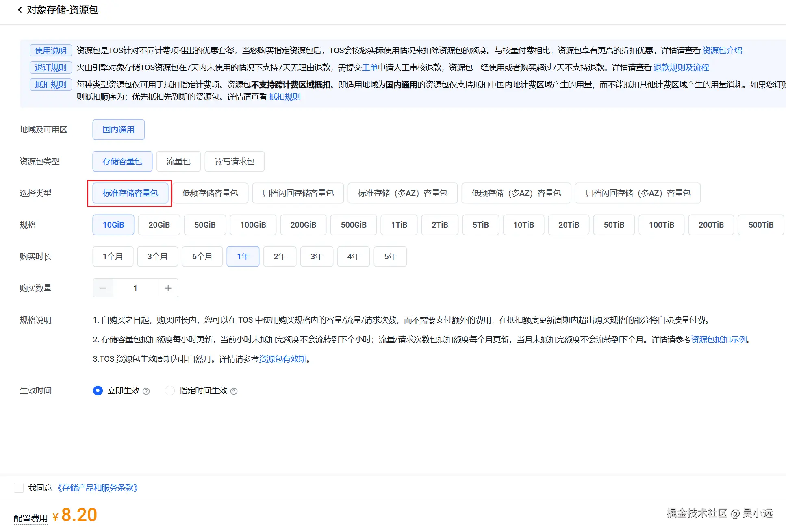This screenshot has height=532, width=786.
Task: Click the back arrow beside 对象存储-资源包
Action: pos(20,10)
